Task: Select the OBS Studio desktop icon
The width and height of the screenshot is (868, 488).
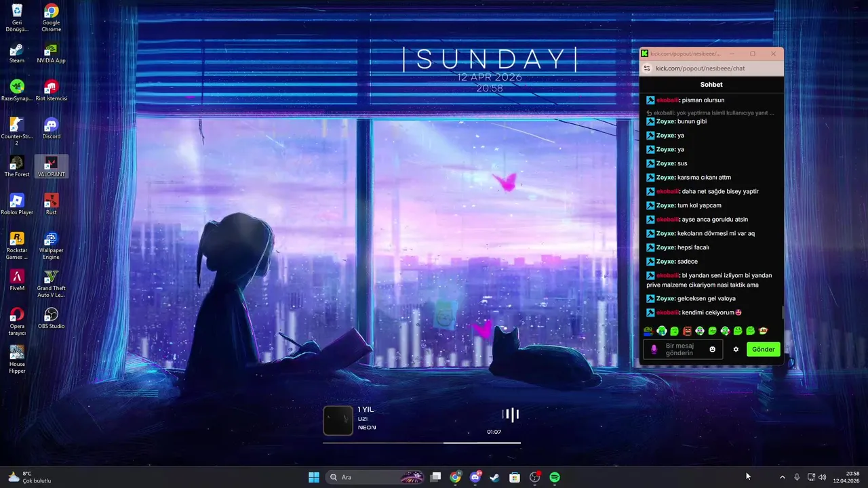Action: (51, 319)
